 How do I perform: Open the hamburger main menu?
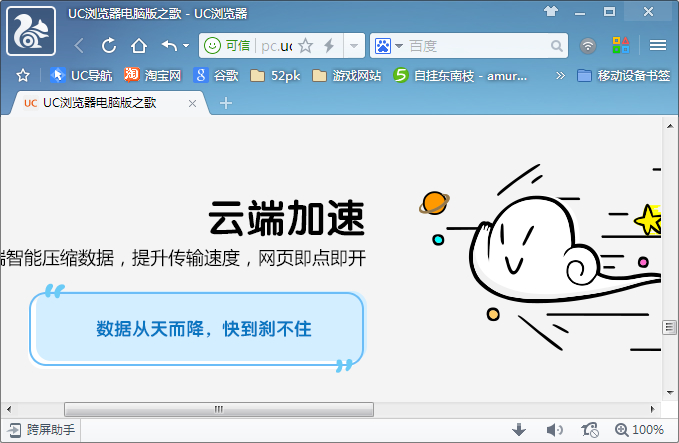[657, 45]
